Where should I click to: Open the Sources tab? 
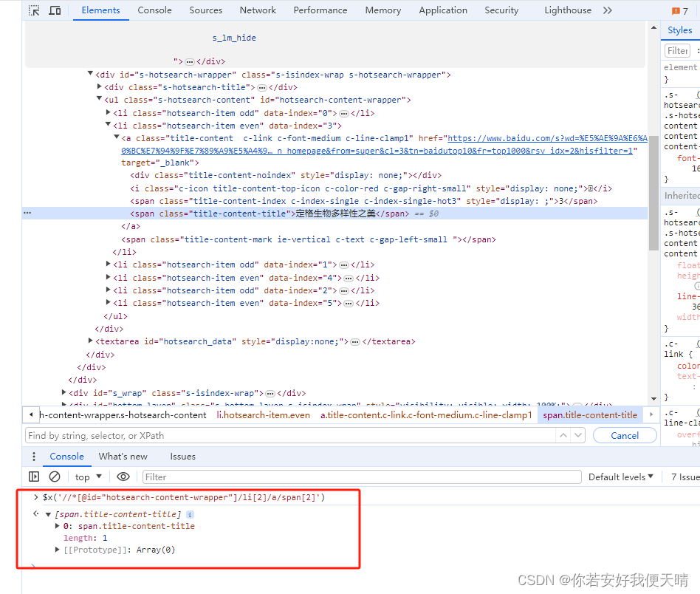click(205, 10)
